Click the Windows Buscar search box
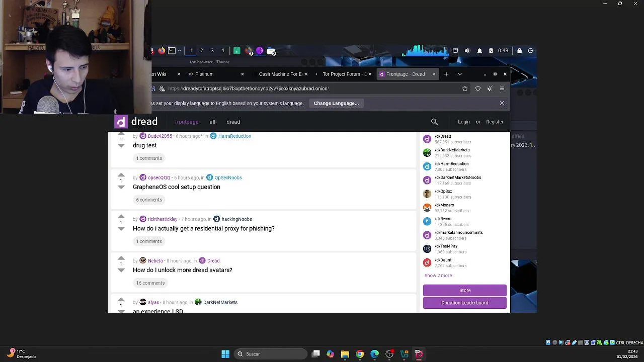 pos(272,354)
